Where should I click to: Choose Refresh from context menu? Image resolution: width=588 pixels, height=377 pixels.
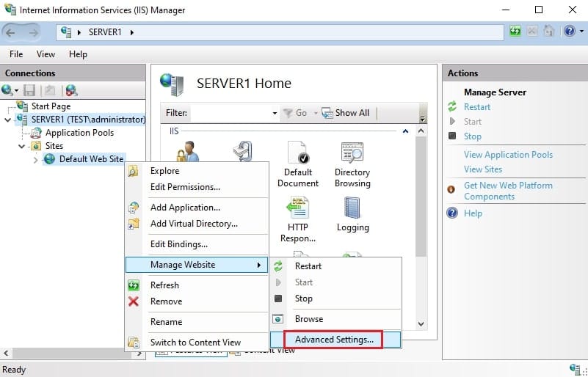coord(197,285)
